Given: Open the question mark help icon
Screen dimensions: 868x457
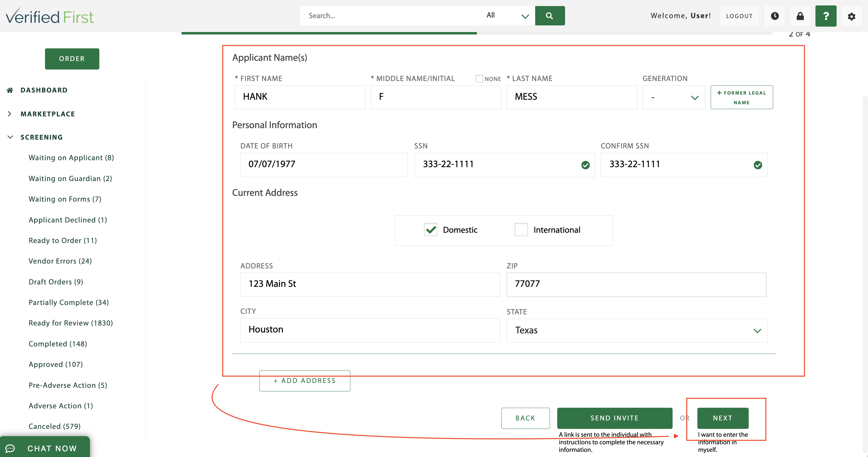Looking at the screenshot, I should click(x=825, y=16).
